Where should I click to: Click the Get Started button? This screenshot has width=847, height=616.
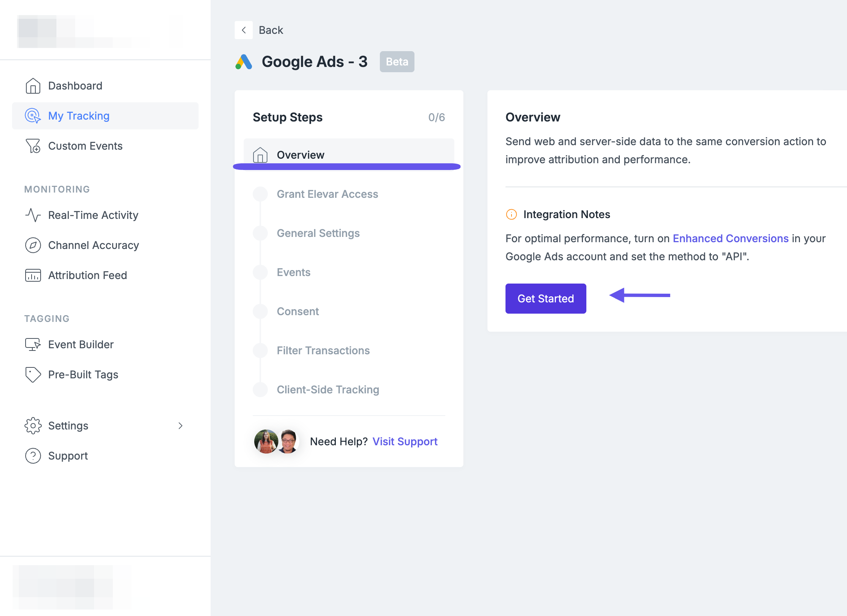click(x=546, y=299)
